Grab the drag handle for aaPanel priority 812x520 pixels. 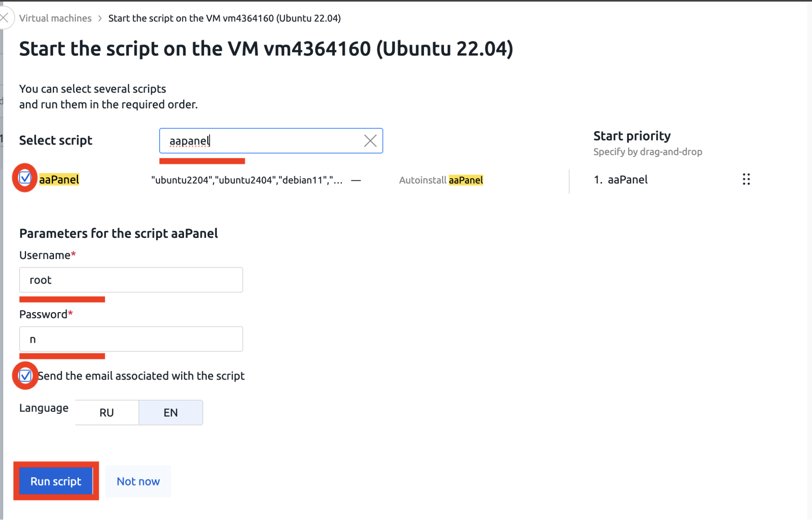[746, 179]
